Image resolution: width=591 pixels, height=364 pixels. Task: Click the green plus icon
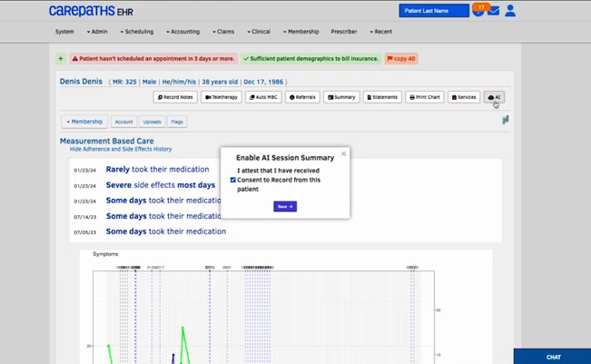[61, 58]
